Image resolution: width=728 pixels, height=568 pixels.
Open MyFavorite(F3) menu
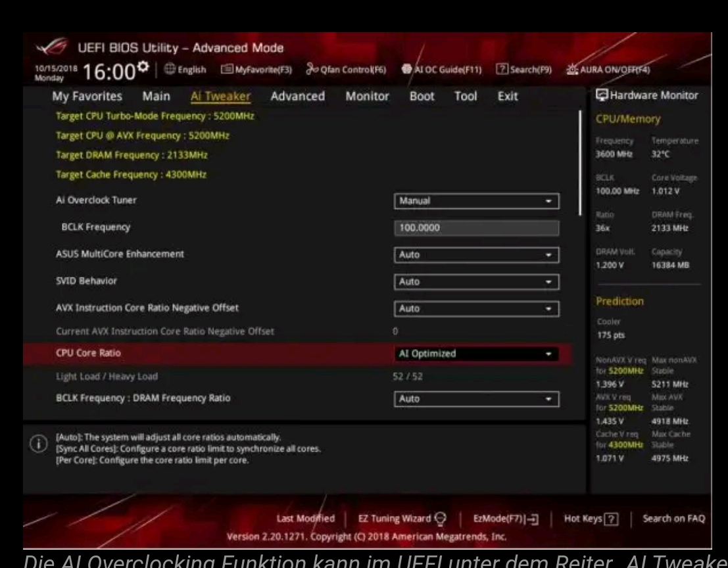256,70
